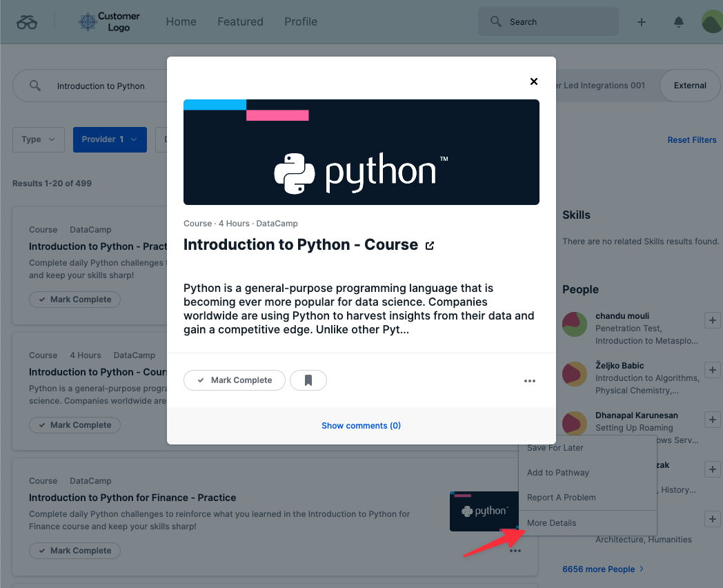Open the Introduction to Python for Finance - Practice title

[132, 498]
